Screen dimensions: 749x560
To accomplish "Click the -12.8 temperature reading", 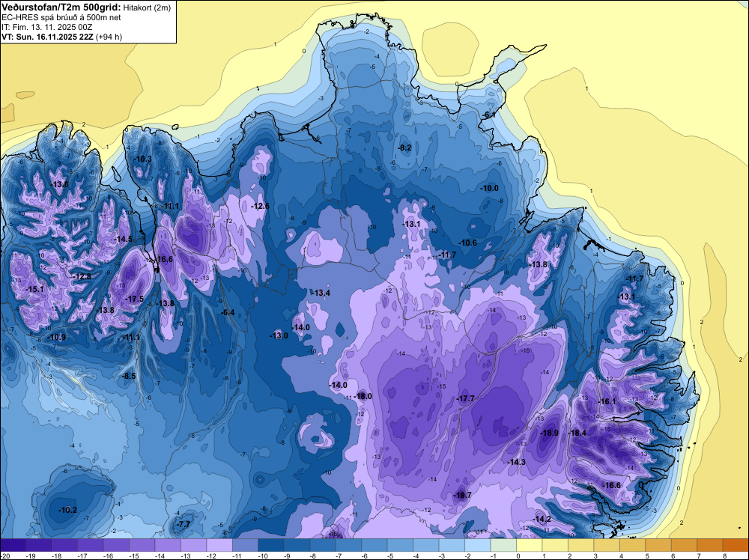I will (x=82, y=276).
